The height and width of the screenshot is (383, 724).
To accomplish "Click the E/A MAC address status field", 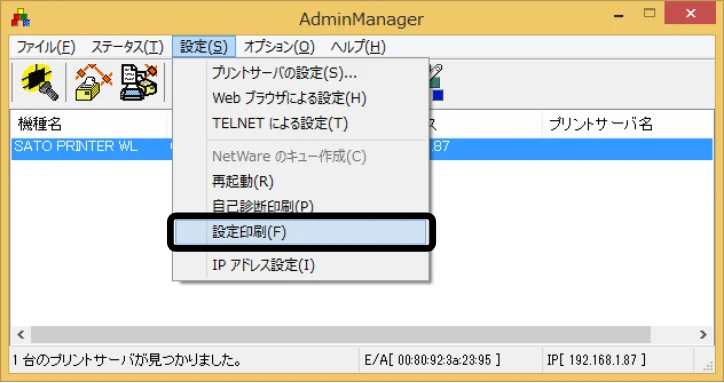I will coord(450,360).
